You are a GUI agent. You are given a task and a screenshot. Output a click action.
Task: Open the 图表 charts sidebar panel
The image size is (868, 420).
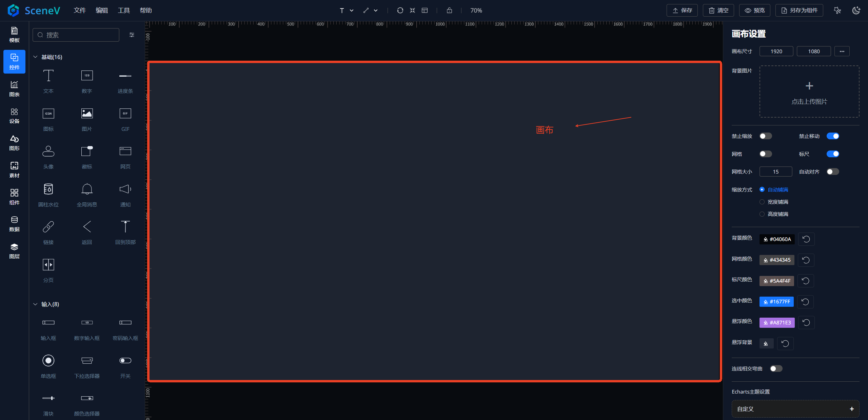(14, 88)
